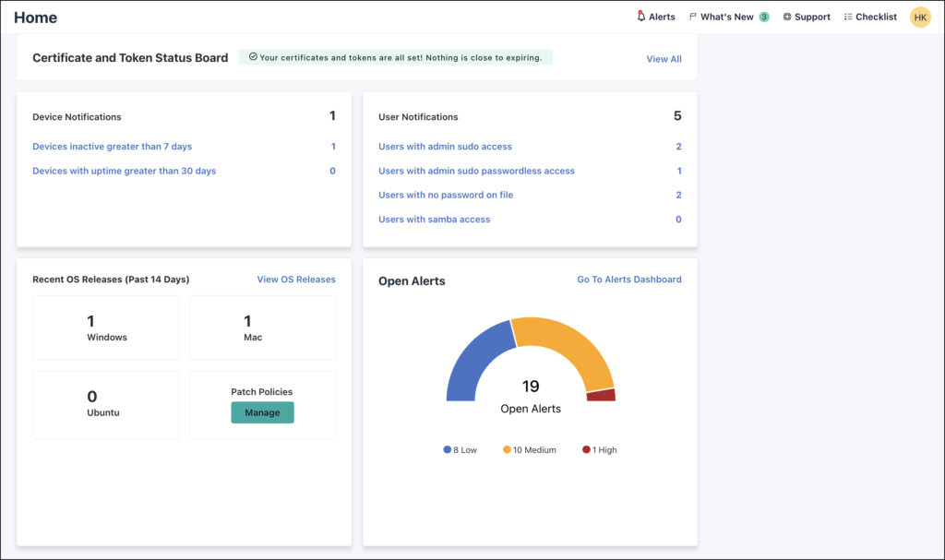Viewport: 945px width, 560px height.
Task: Open View OS Releases
Action: coord(296,279)
